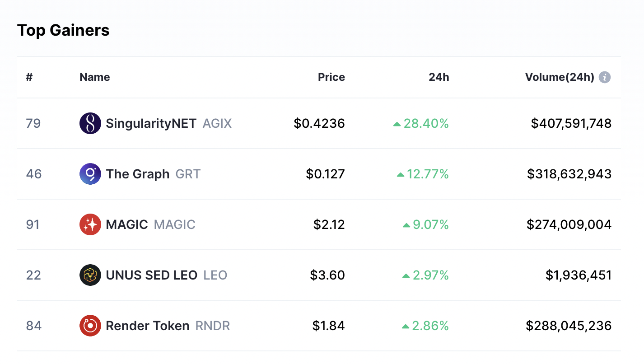Click The Graph logo icon
This screenshot has width=644, height=364.
90,174
